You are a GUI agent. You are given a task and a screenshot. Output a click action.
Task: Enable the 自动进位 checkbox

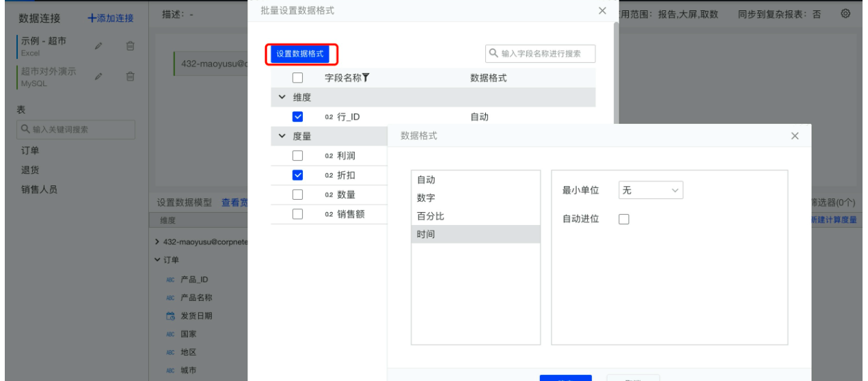[x=623, y=218]
